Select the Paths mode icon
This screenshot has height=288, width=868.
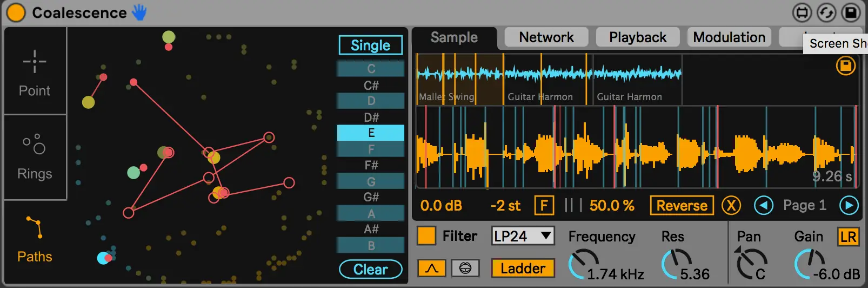34,227
